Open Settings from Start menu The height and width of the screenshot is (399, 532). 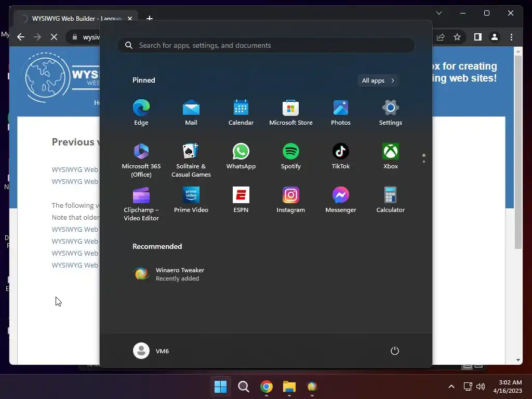[x=391, y=113]
